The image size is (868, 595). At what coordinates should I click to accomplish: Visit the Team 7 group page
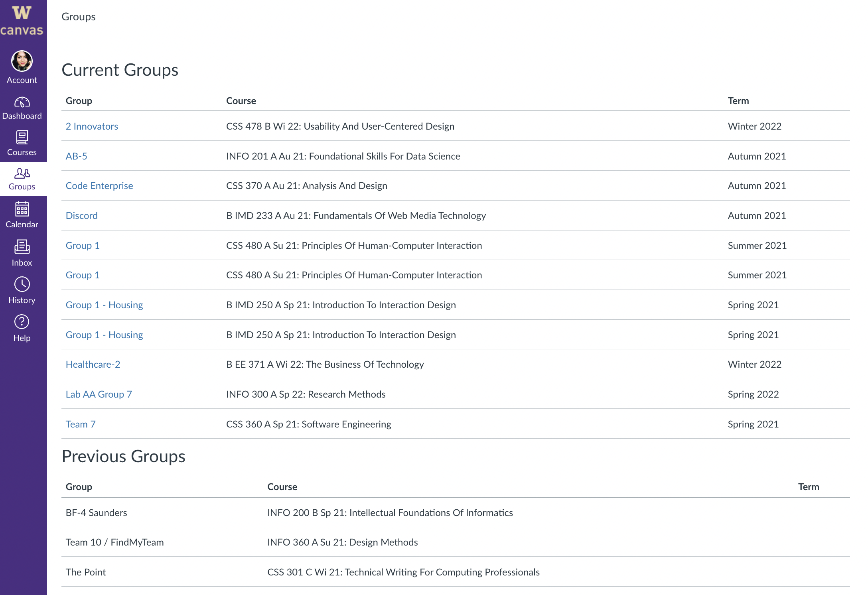tap(81, 424)
